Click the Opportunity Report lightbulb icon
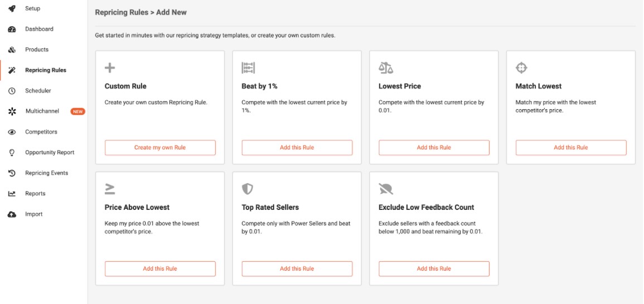The image size is (644, 304). (12, 152)
